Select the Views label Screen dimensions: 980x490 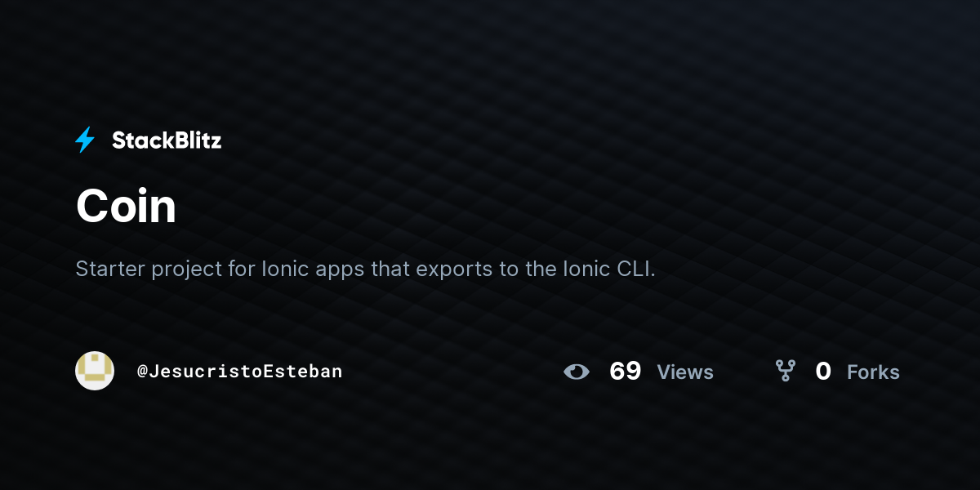coord(685,372)
